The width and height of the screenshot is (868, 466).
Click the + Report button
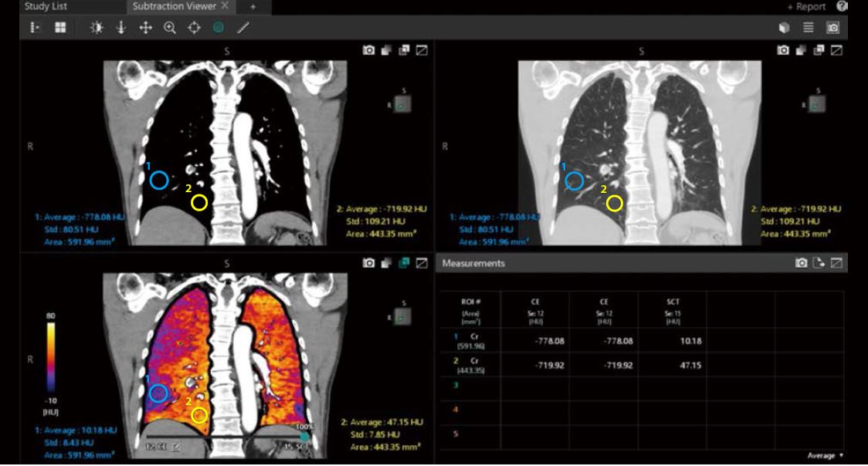[x=806, y=6]
